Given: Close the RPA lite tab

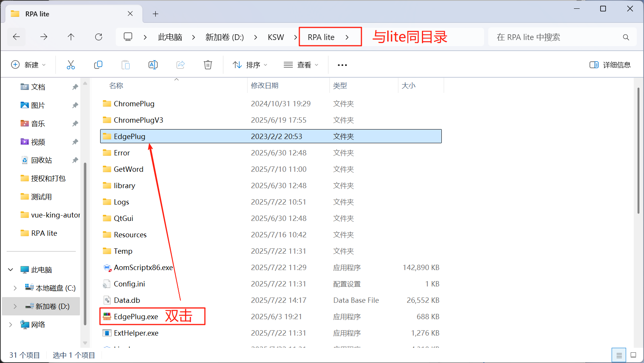Looking at the screenshot, I should (x=130, y=14).
